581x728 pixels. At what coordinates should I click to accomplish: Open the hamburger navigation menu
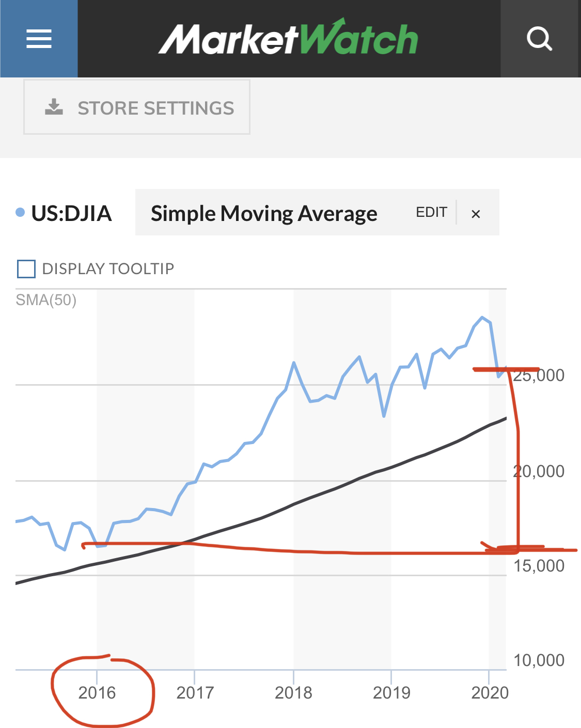[x=39, y=39]
